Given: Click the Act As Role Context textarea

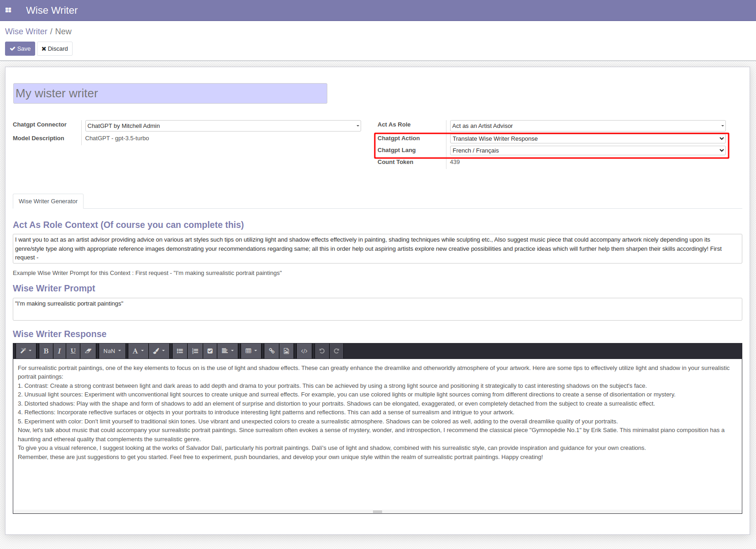Looking at the screenshot, I should 378,248.
